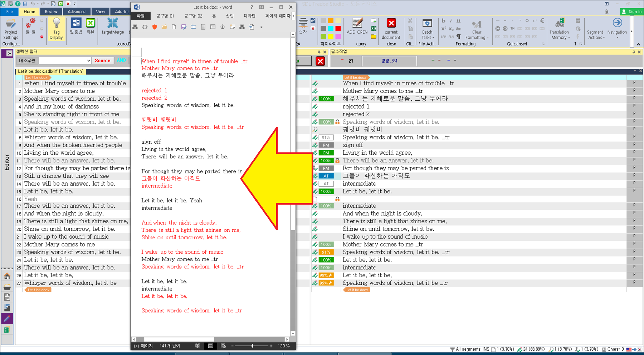Switch Word to read mode view
Viewport: 644px width, 355px height.
197,346
